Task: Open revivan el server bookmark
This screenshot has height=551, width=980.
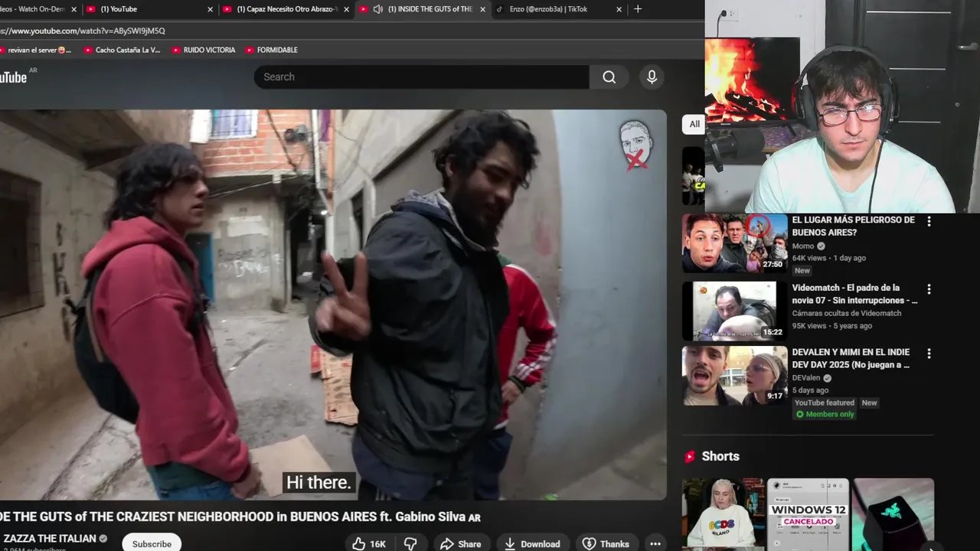Action: pyautogui.click(x=36, y=50)
